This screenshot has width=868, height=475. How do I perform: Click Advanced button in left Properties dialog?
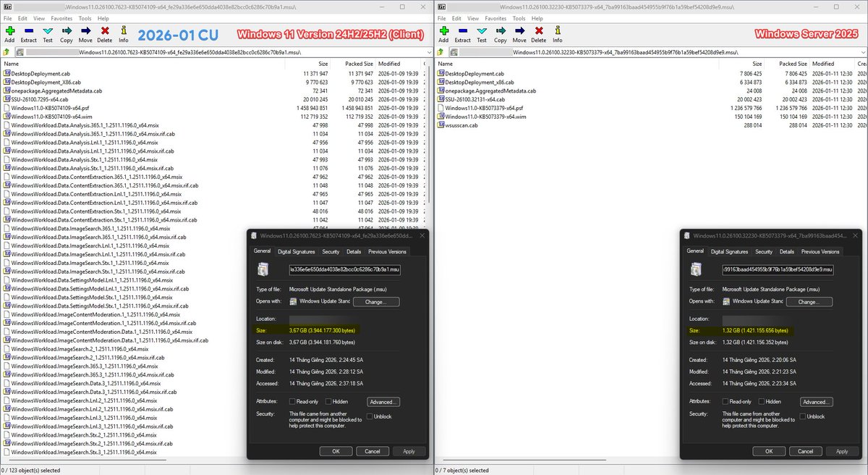(383, 402)
